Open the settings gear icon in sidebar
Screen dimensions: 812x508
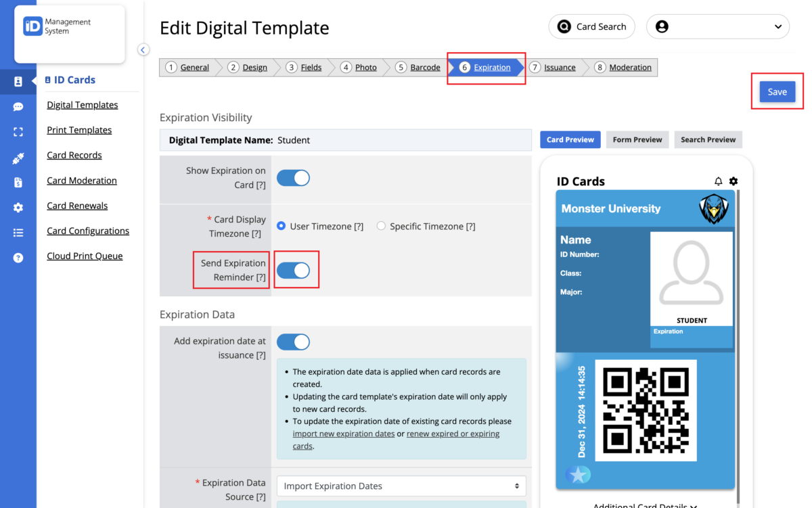[18, 208]
